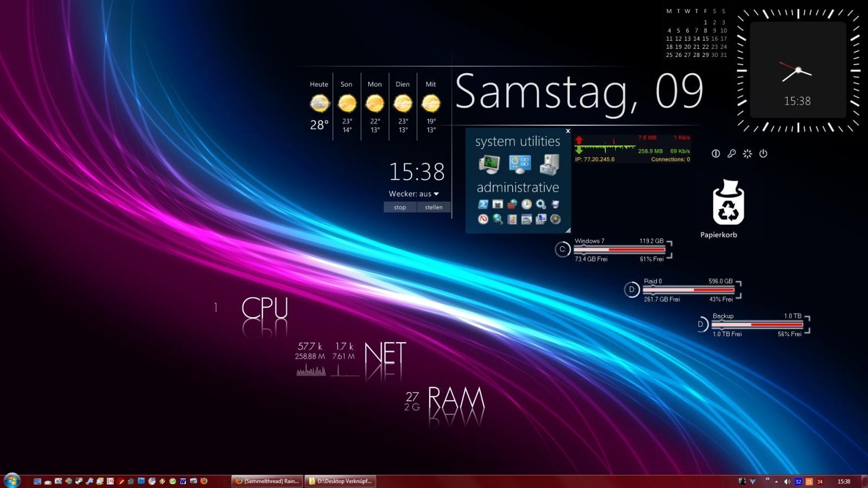Show hidden system tray icons
This screenshot has height=488, width=868.
[776, 482]
